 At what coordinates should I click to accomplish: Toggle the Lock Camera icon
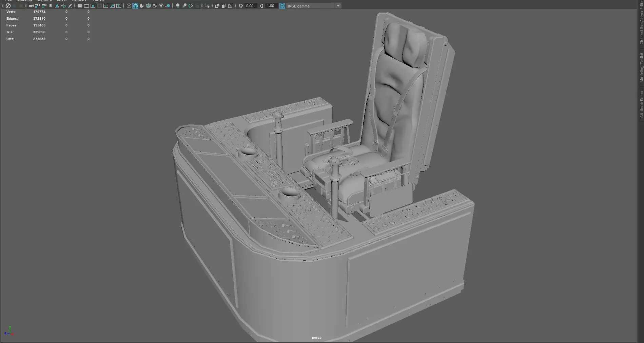click(37, 6)
